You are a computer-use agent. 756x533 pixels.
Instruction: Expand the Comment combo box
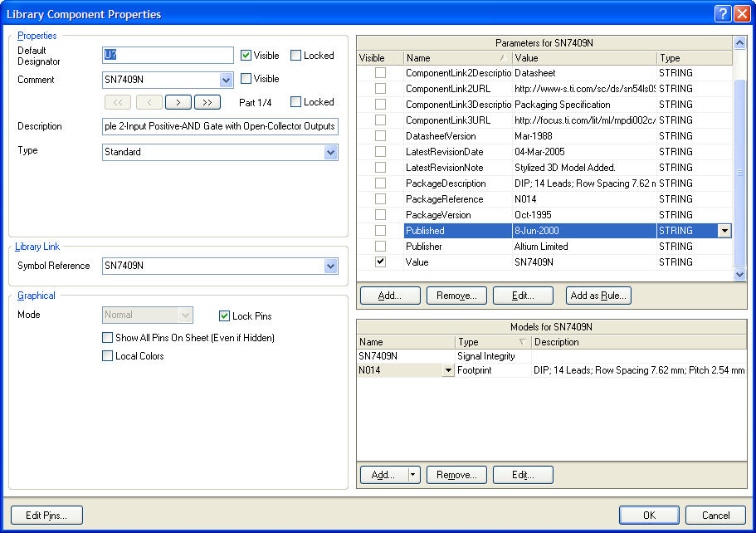[x=227, y=80]
